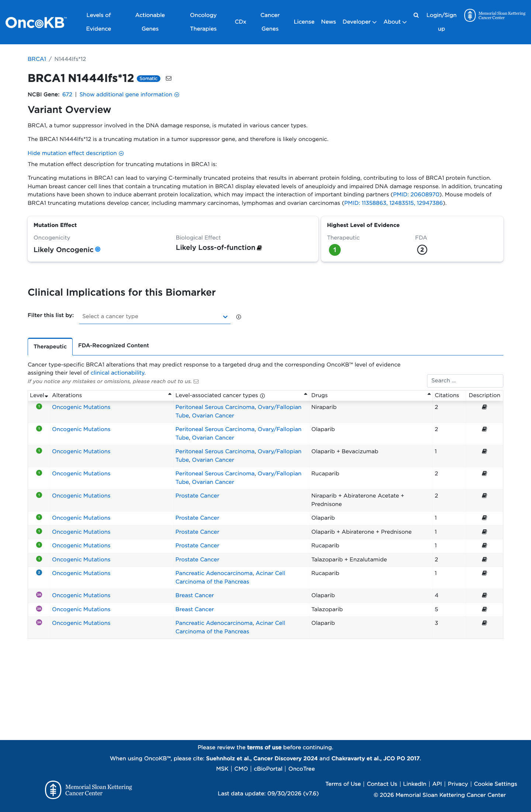Open the Oncology Therapies menu item

pyautogui.click(x=203, y=22)
